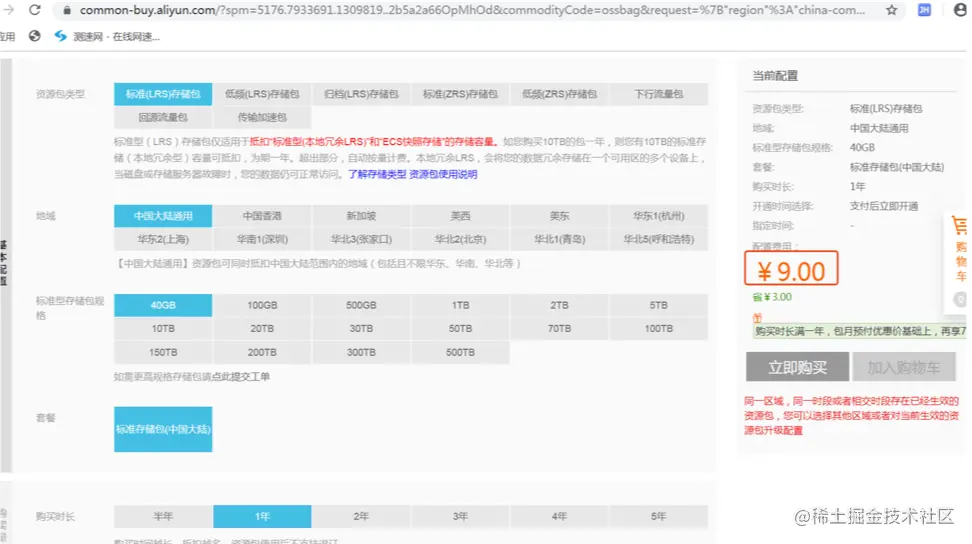Choose 中国大陆通用 region
Image resolution: width=972 pixels, height=544 pixels.
point(163,216)
